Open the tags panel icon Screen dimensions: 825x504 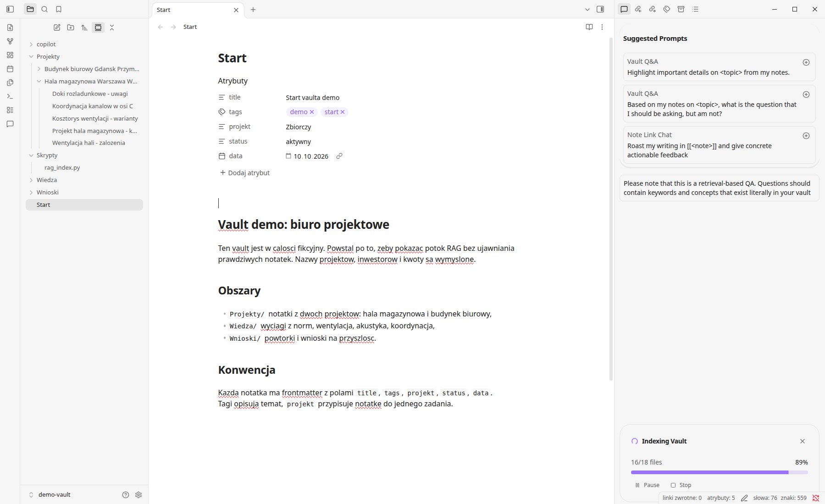pyautogui.click(x=667, y=9)
